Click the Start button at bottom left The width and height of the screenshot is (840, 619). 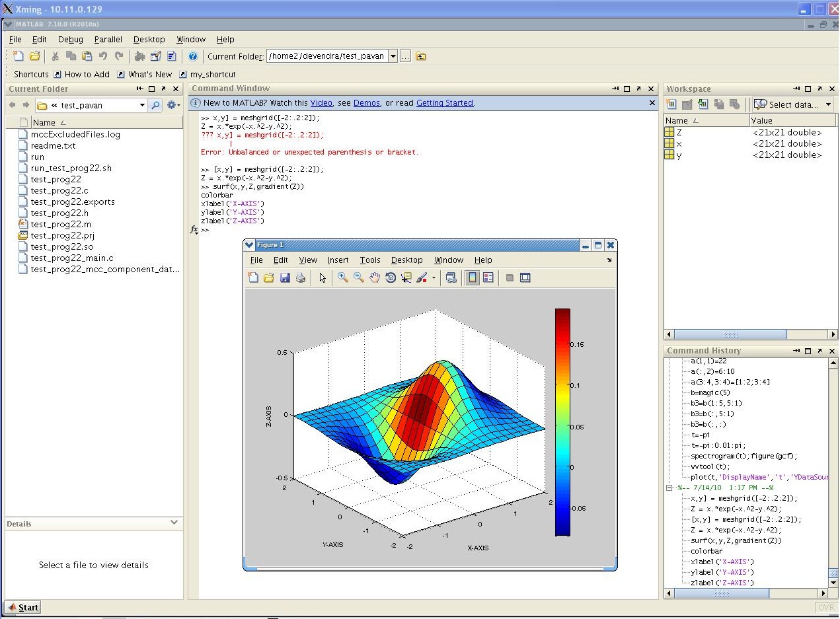click(x=23, y=608)
